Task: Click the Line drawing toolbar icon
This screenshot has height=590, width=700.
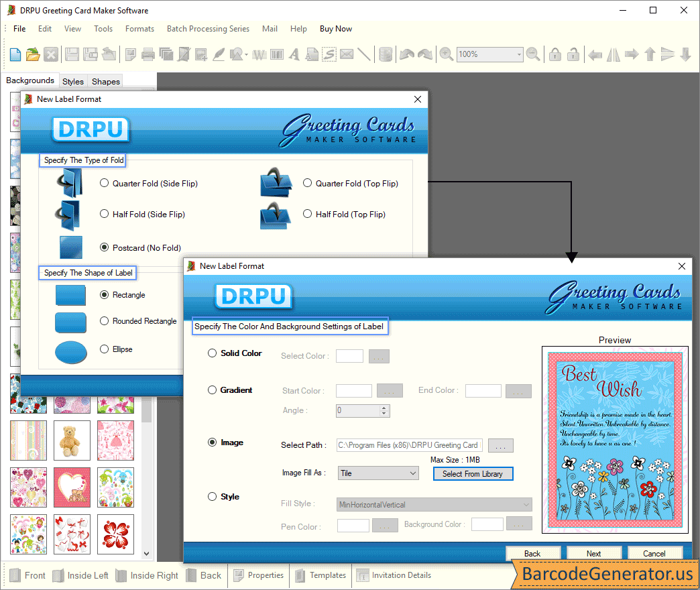Action: pyautogui.click(x=364, y=54)
